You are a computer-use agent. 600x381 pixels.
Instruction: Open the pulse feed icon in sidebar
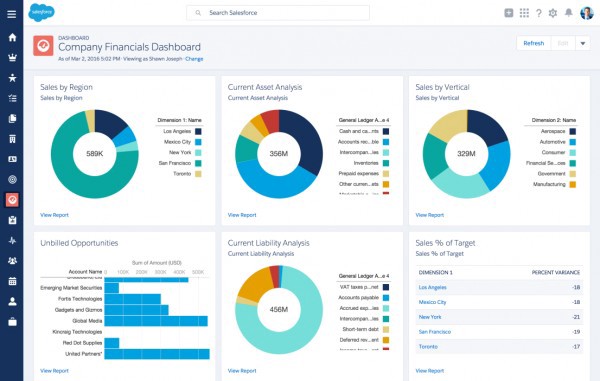pyautogui.click(x=12, y=241)
